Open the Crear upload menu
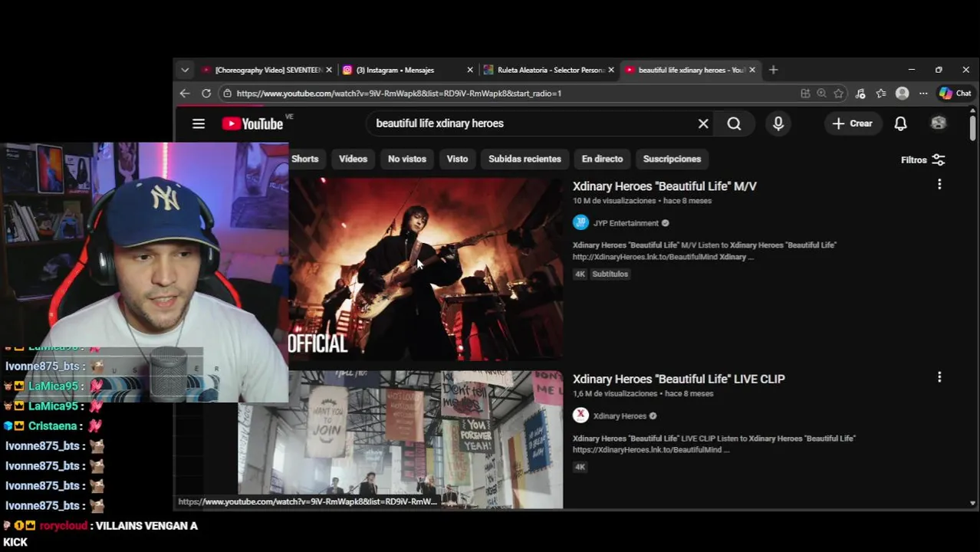Screen dimensions: 980x552 click(x=852, y=123)
